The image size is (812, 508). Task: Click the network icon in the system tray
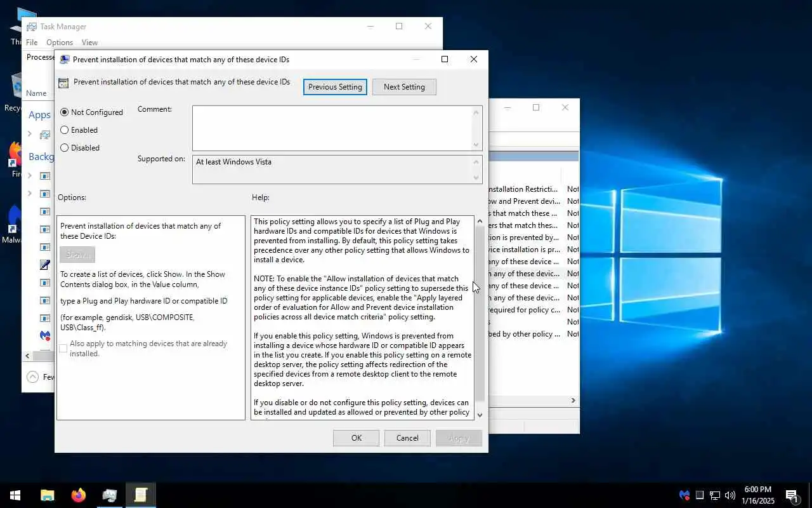715,495
